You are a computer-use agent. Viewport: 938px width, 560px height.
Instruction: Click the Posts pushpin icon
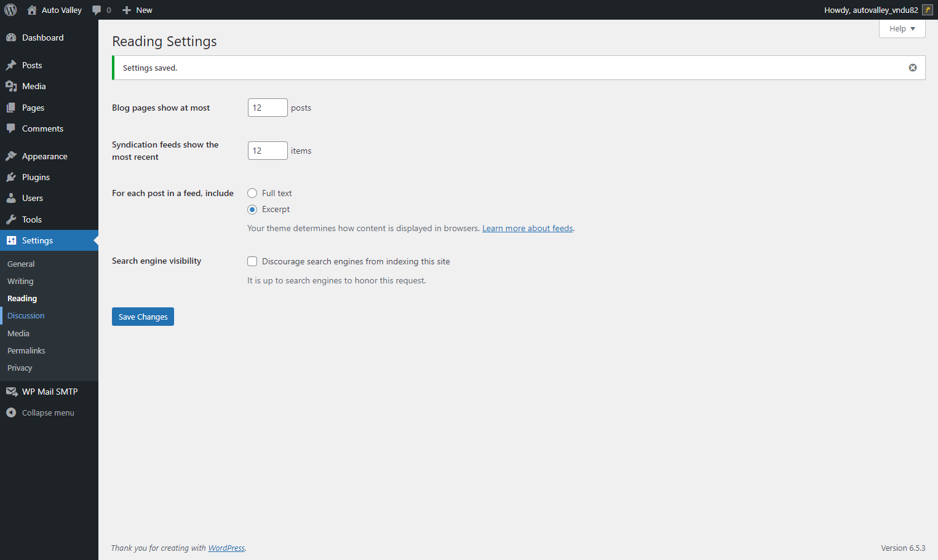tap(11, 65)
